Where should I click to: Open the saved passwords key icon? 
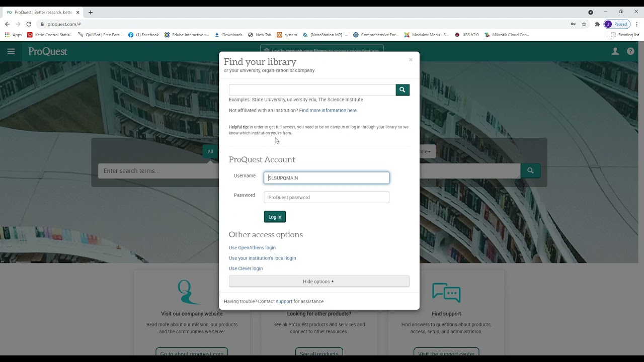(573, 24)
